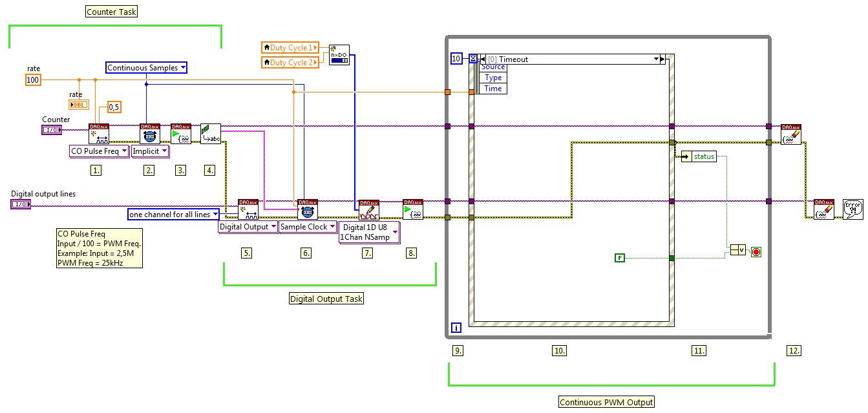Select the Build Array node beside Duty Cycle
Screen dimensions: 868x413
[x=339, y=55]
